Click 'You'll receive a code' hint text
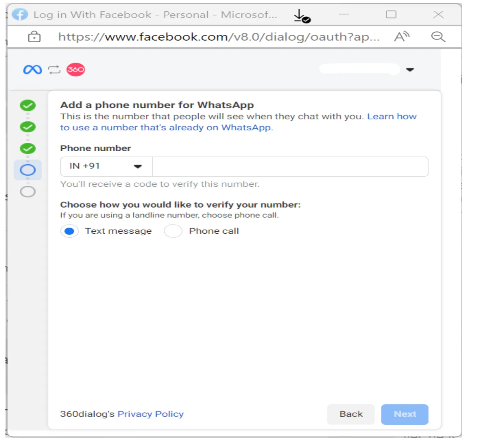Viewport: 497px width, 448px height. tap(160, 184)
